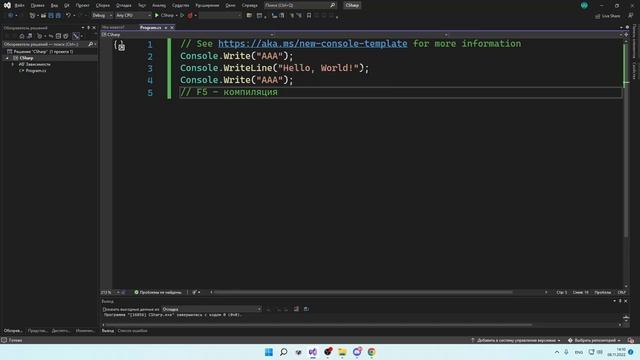Open the Any CPU platform dropdown
The width and height of the screenshot is (640, 360).
tap(133, 16)
